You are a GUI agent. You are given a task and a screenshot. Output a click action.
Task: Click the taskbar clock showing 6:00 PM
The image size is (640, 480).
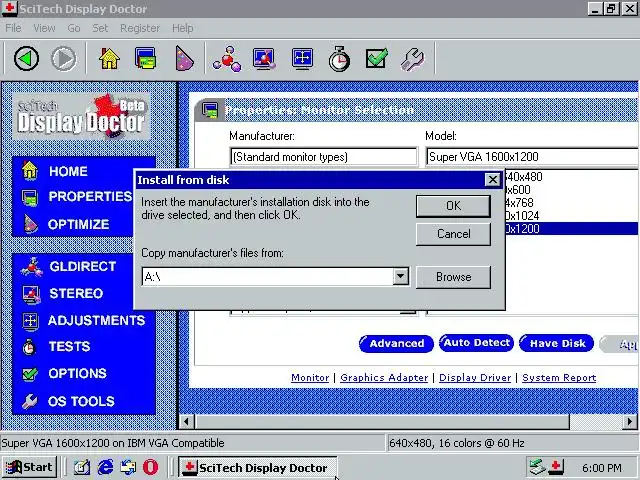(602, 468)
